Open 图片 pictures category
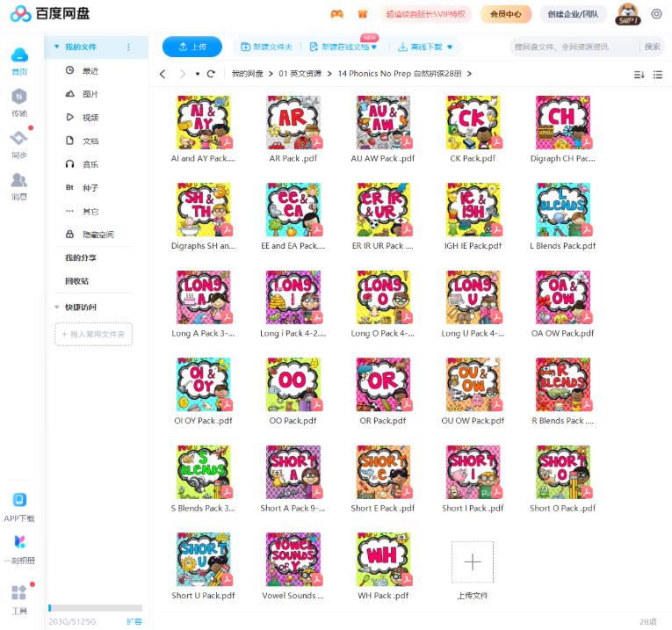 click(90, 94)
